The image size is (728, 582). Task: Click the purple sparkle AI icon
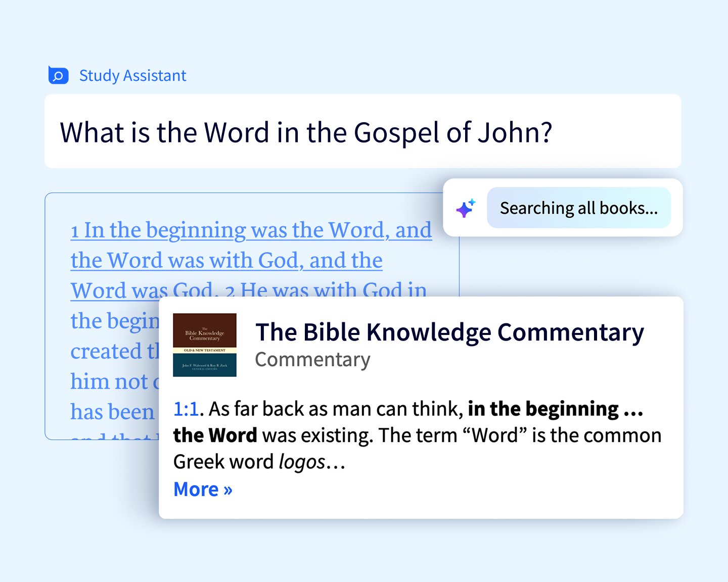point(465,208)
